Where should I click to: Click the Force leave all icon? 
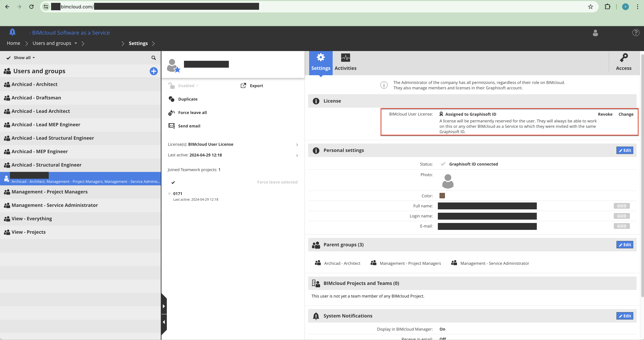[x=172, y=113]
